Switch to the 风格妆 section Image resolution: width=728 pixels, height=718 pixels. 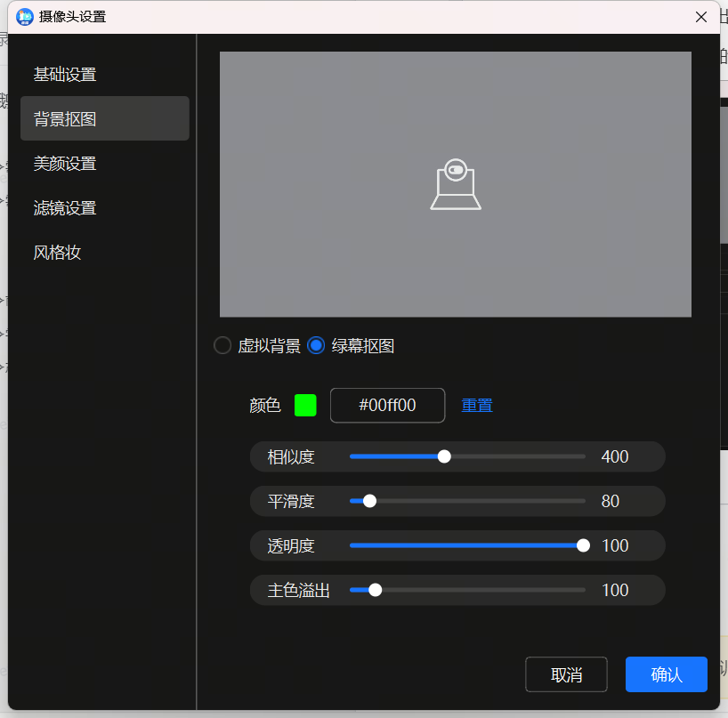pos(57,252)
